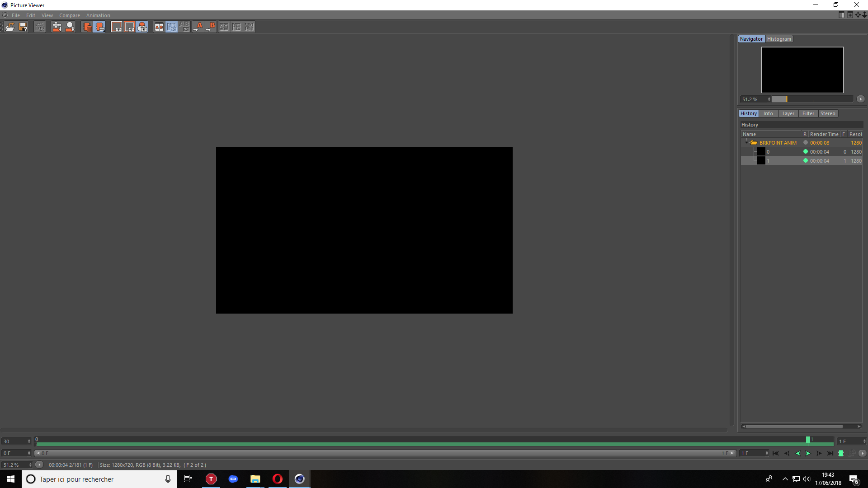The image size is (868, 488).
Task: Collapse the BRKPOINT ANIM folder
Action: point(746,143)
